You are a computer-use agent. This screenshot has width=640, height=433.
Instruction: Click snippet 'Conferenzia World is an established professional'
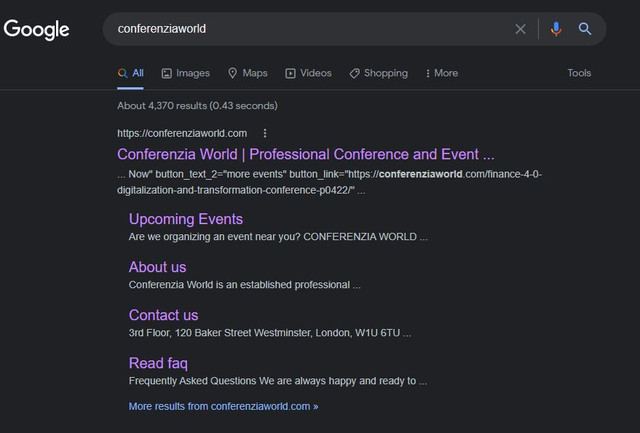(x=244, y=285)
